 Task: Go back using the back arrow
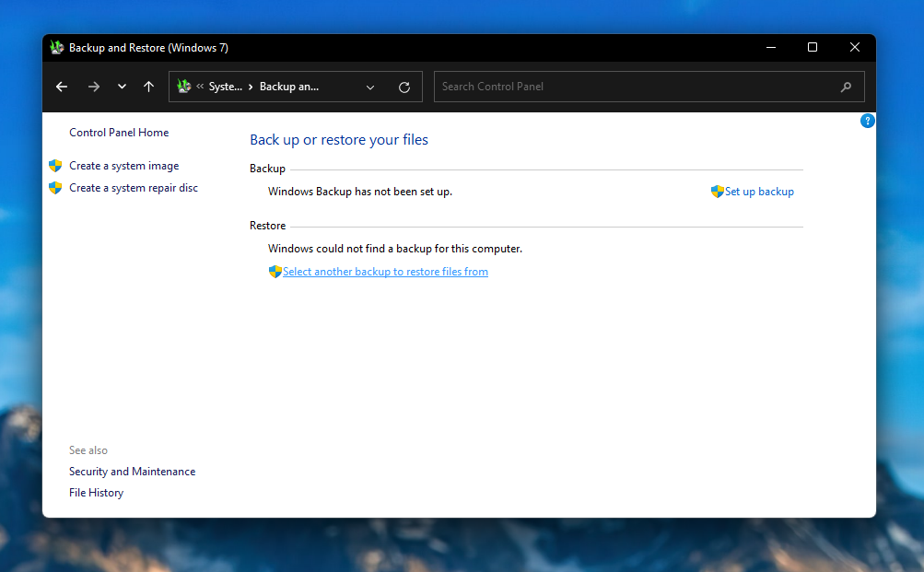pos(62,87)
